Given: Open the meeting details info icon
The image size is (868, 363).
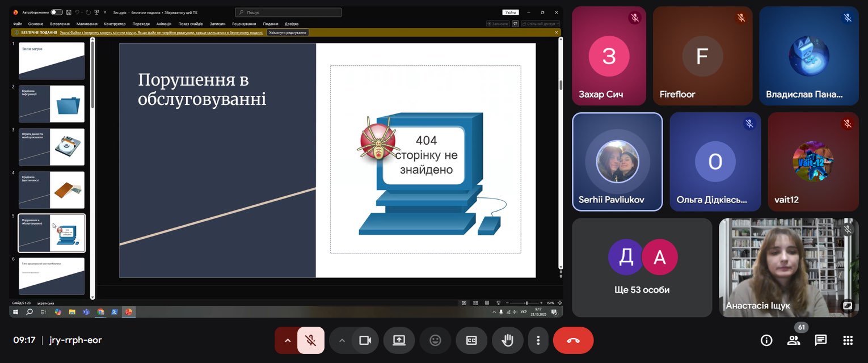Looking at the screenshot, I should (766, 340).
